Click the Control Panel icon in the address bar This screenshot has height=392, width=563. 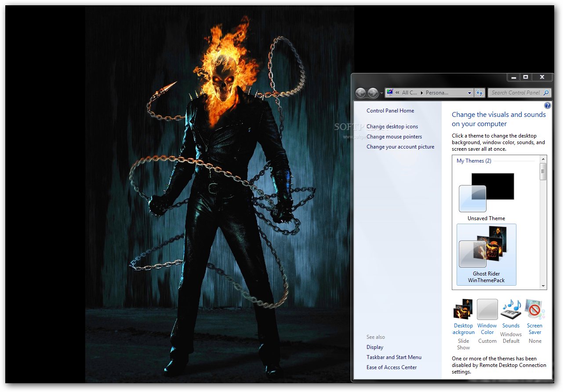(390, 93)
